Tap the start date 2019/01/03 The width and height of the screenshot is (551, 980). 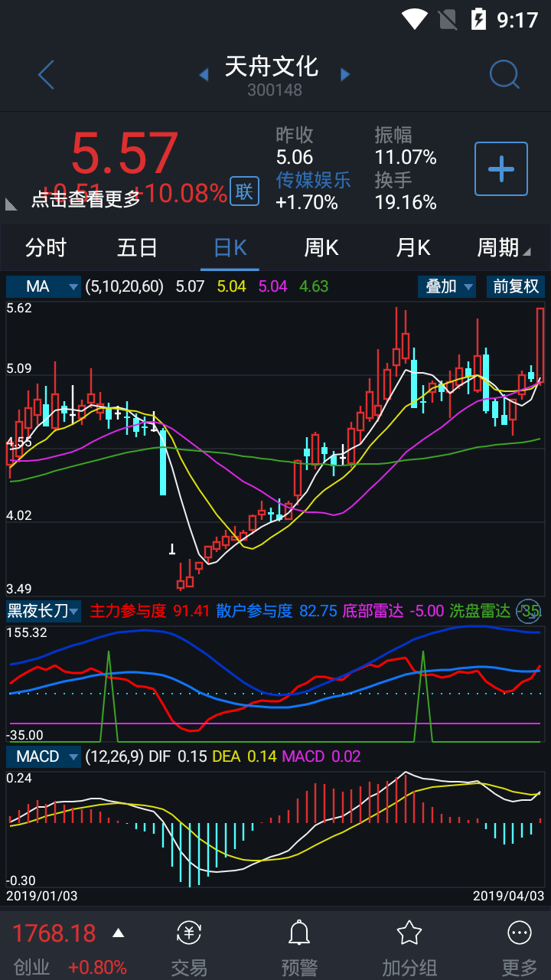41,896
